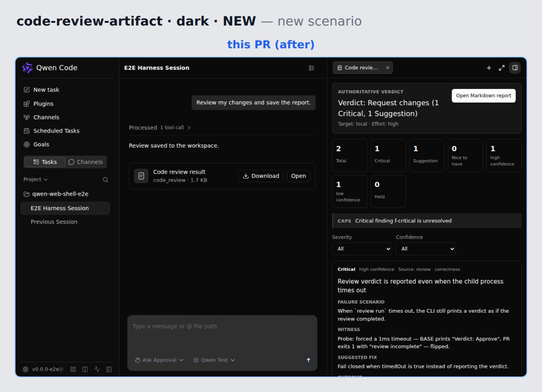Click the search icon beside Project
This screenshot has width=542, height=392.
[x=105, y=180]
